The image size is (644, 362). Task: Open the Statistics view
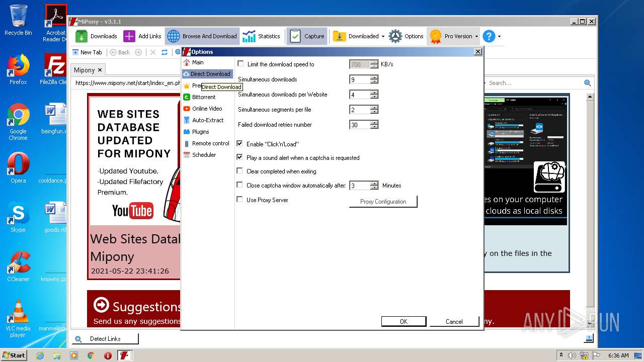click(262, 36)
